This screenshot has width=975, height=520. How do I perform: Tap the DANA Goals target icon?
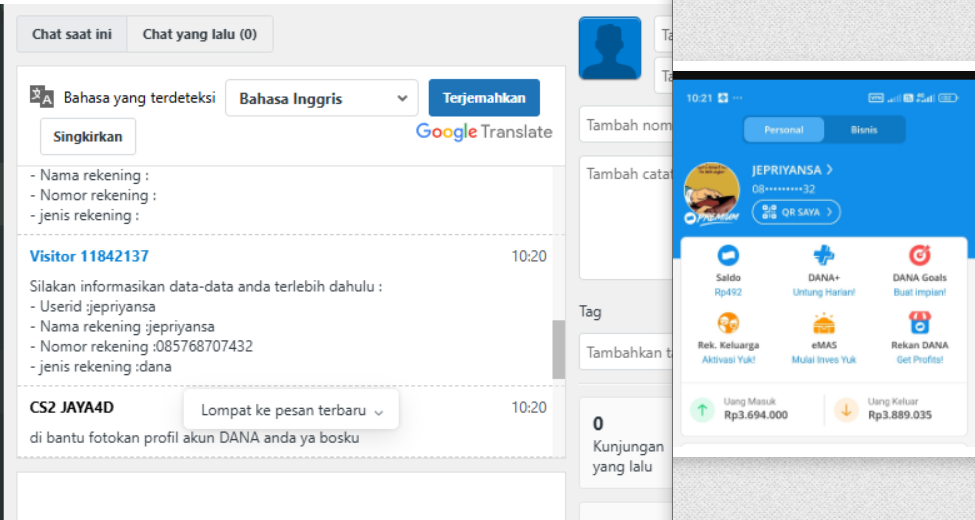[x=919, y=255]
